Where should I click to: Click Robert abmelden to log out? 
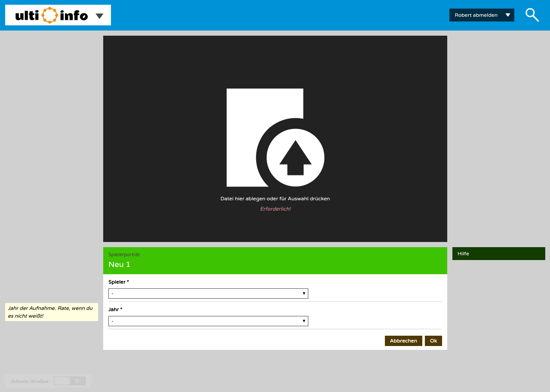pyautogui.click(x=476, y=15)
